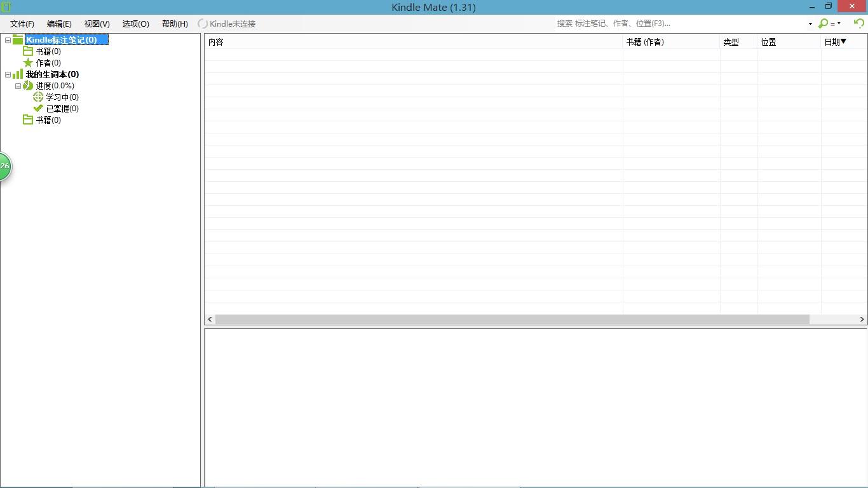
Task: Click the Kindle Mate (1.31) window title
Action: (x=434, y=7)
